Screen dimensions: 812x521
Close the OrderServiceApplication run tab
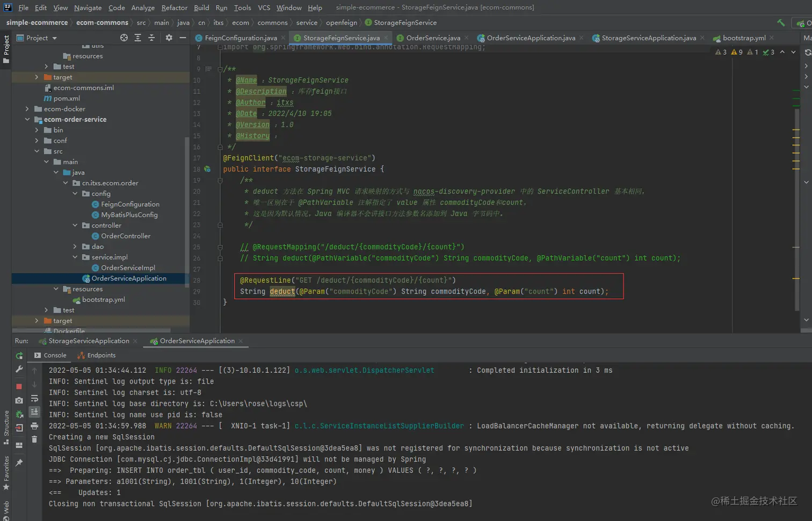pos(241,341)
